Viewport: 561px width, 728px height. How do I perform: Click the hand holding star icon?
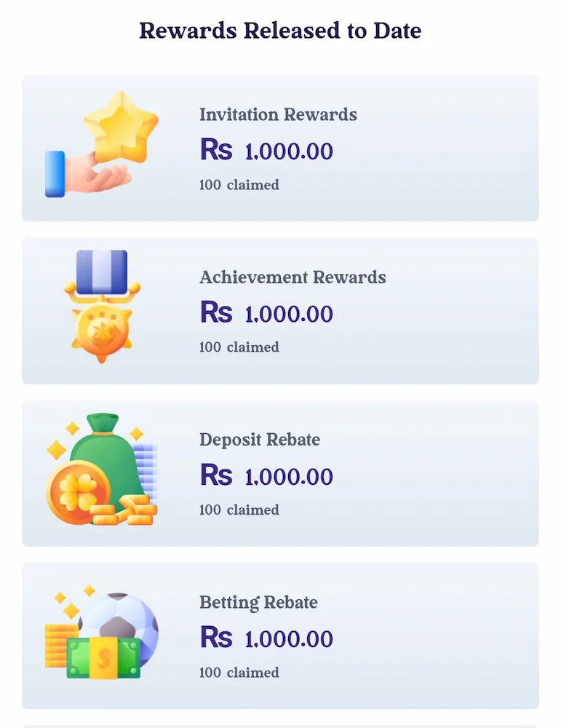pyautogui.click(x=102, y=144)
